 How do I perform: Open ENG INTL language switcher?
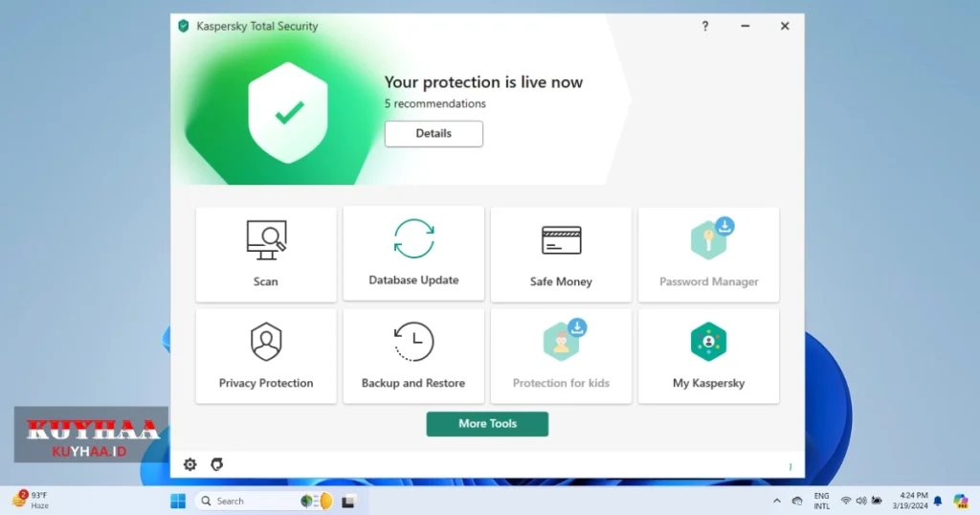click(x=821, y=501)
